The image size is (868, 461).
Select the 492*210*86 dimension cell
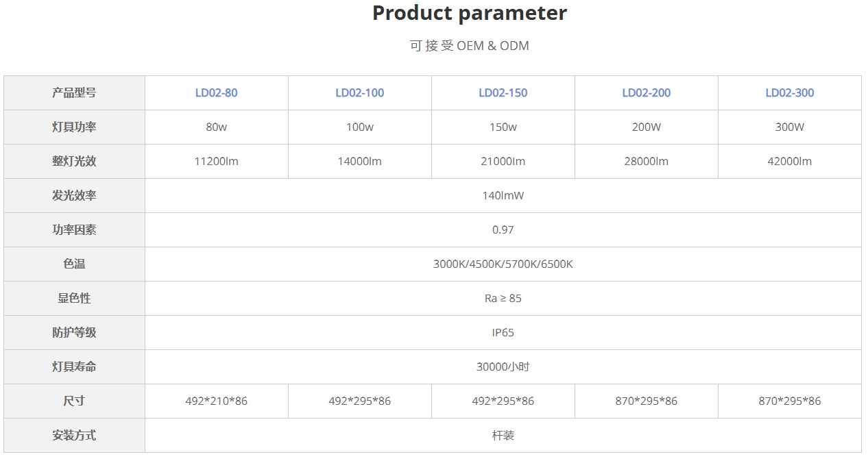pos(216,401)
